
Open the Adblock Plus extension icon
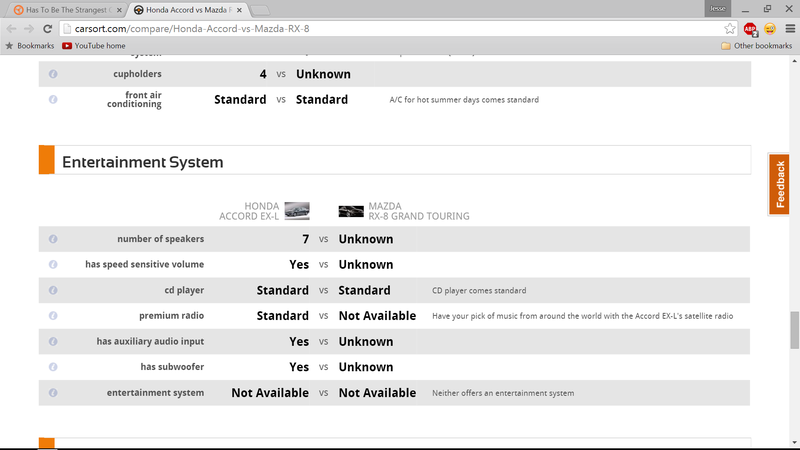click(750, 29)
